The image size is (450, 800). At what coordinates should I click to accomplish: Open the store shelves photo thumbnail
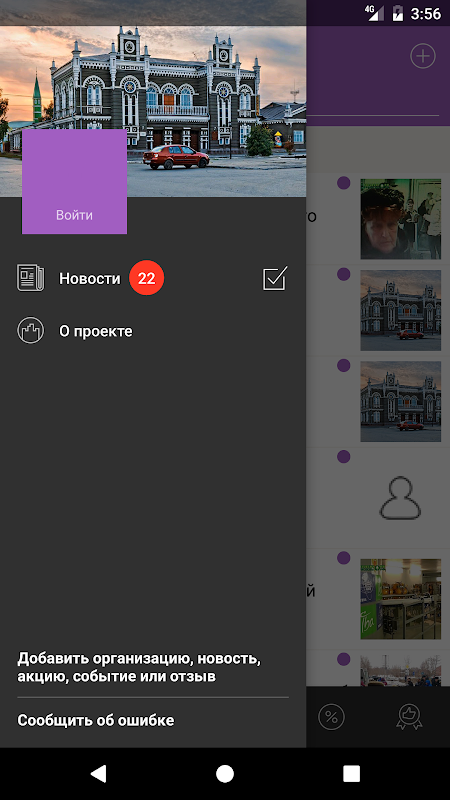tap(401, 599)
